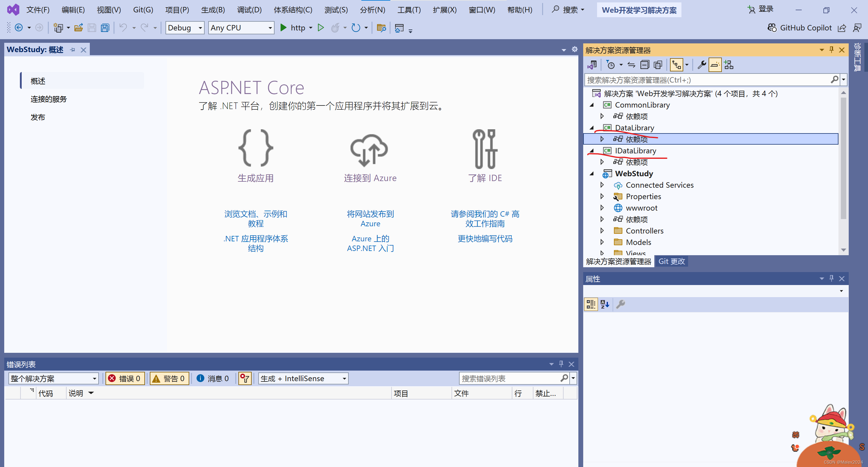
Task: Toggle the error list build filter icon
Action: click(245, 378)
